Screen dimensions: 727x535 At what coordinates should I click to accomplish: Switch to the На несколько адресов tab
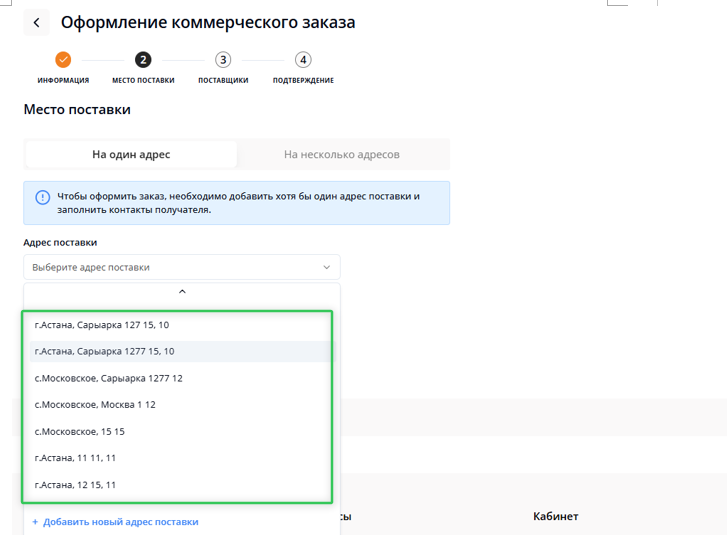pos(341,155)
